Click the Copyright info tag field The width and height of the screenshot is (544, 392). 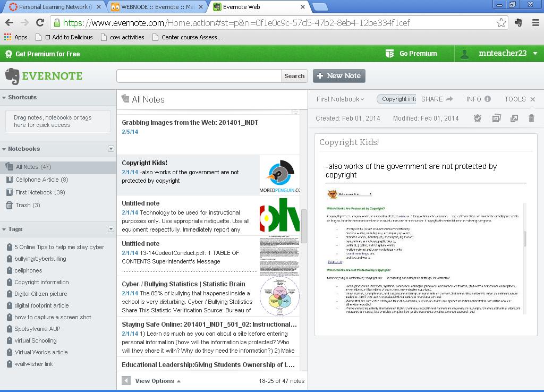coord(397,99)
